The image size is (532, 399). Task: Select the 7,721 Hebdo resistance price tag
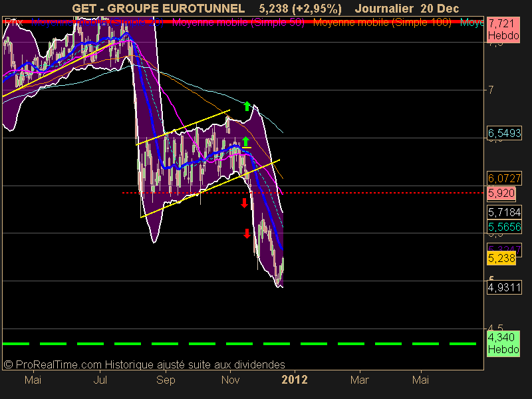click(x=503, y=29)
